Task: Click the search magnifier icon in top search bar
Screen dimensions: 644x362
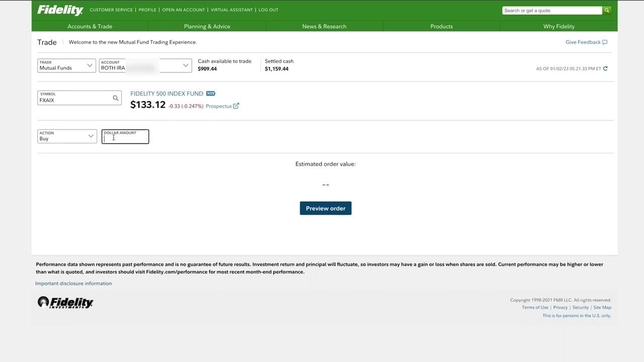Action: [606, 10]
